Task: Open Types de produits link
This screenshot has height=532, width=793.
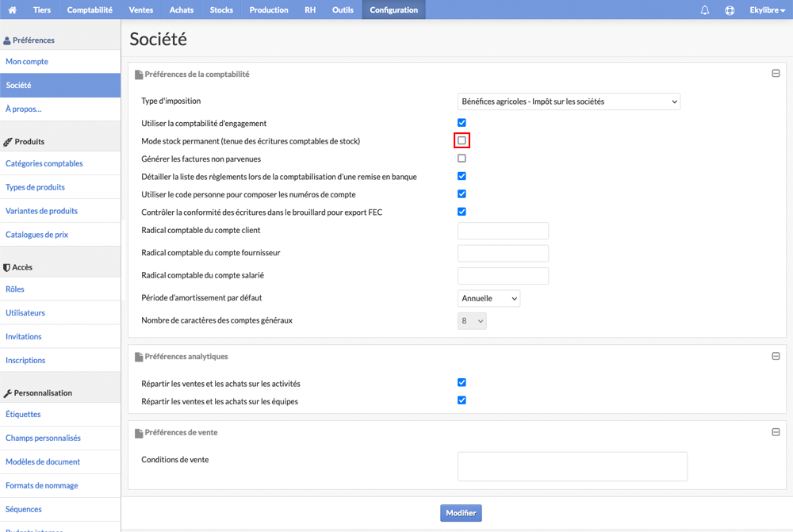Action: pyautogui.click(x=60, y=187)
